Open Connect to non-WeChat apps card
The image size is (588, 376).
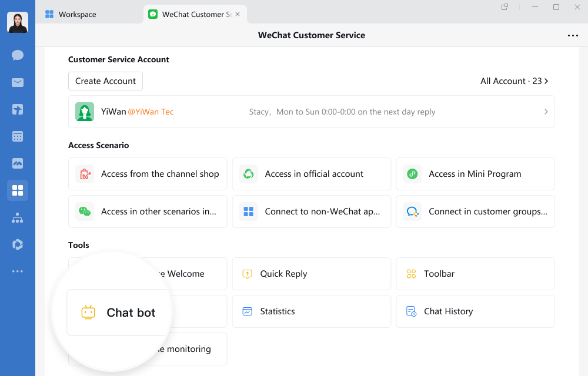click(x=311, y=211)
